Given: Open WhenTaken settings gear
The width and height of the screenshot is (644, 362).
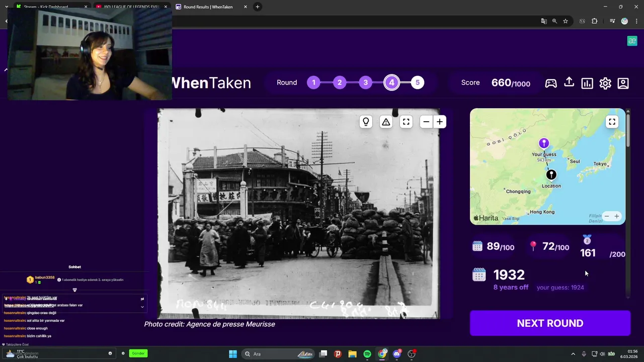Looking at the screenshot, I should 605,83.
